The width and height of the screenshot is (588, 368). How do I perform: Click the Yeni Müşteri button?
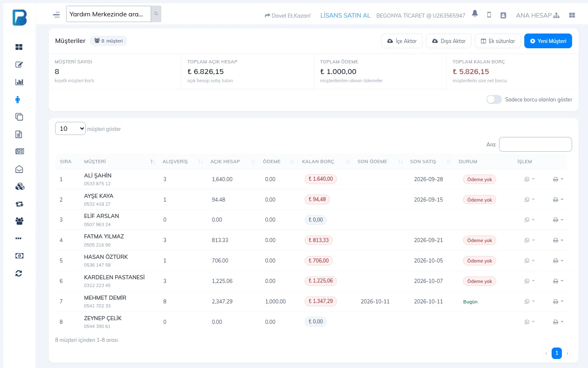[548, 41]
